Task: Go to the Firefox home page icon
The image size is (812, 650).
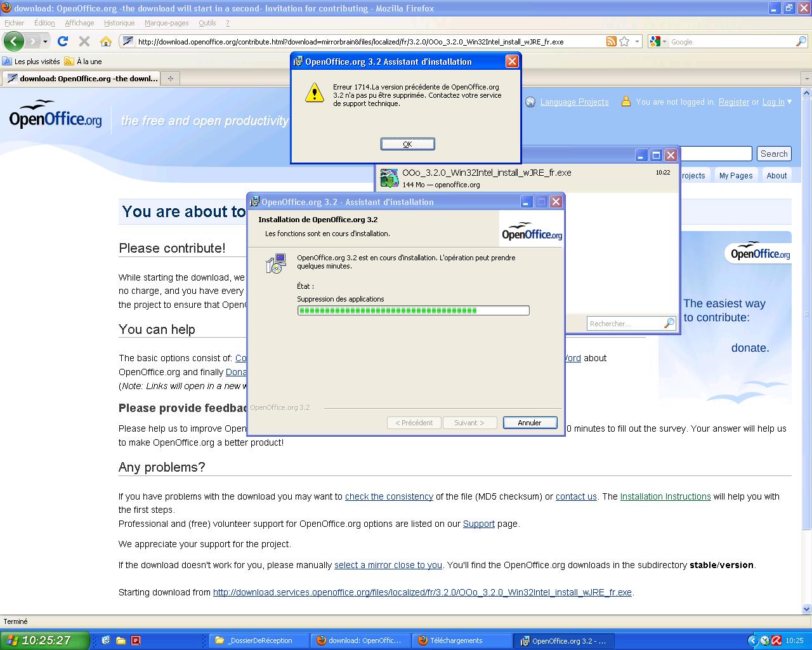Action: (x=106, y=41)
